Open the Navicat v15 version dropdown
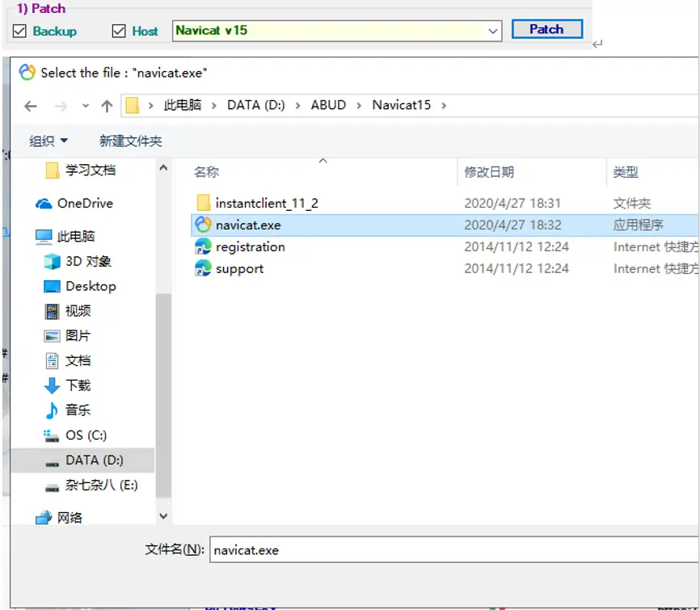700x610 pixels. coord(493,31)
